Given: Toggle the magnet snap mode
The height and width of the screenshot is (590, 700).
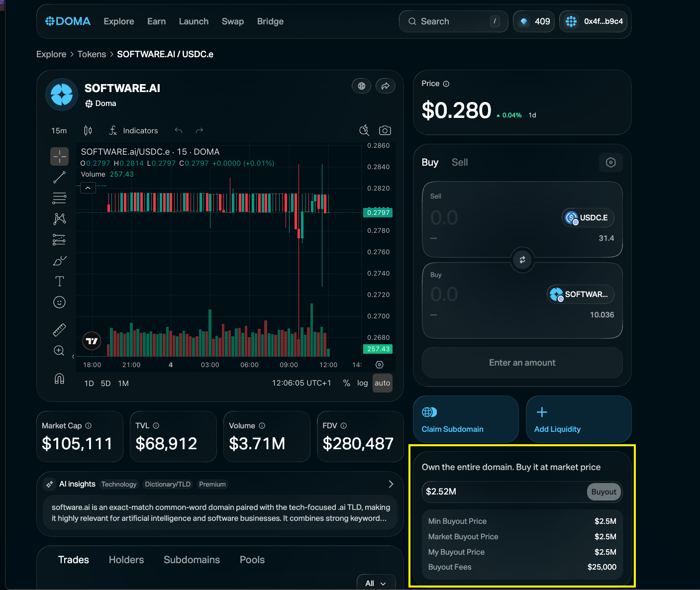Looking at the screenshot, I should coord(59,379).
